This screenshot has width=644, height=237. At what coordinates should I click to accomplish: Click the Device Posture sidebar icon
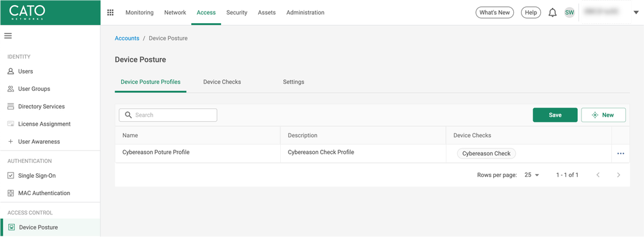coord(12,227)
